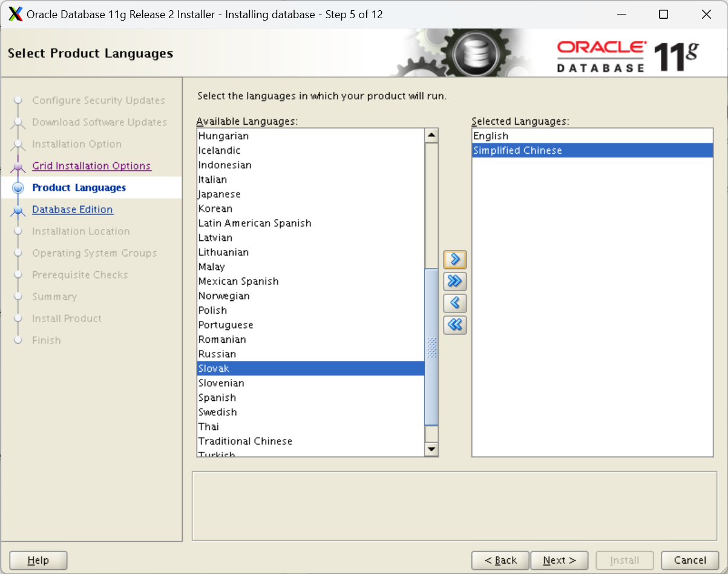Select Traditional Chinese in Available Languages
The height and width of the screenshot is (574, 728).
click(x=310, y=441)
